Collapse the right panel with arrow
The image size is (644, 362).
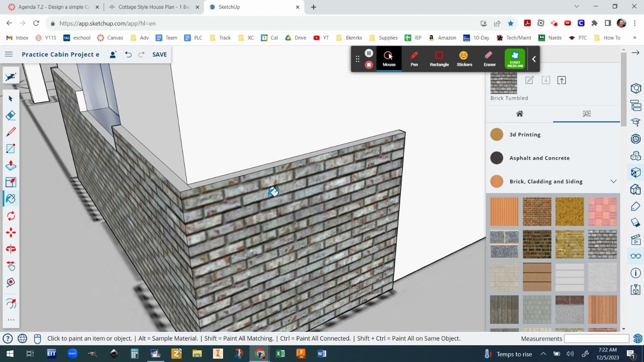(635, 52)
